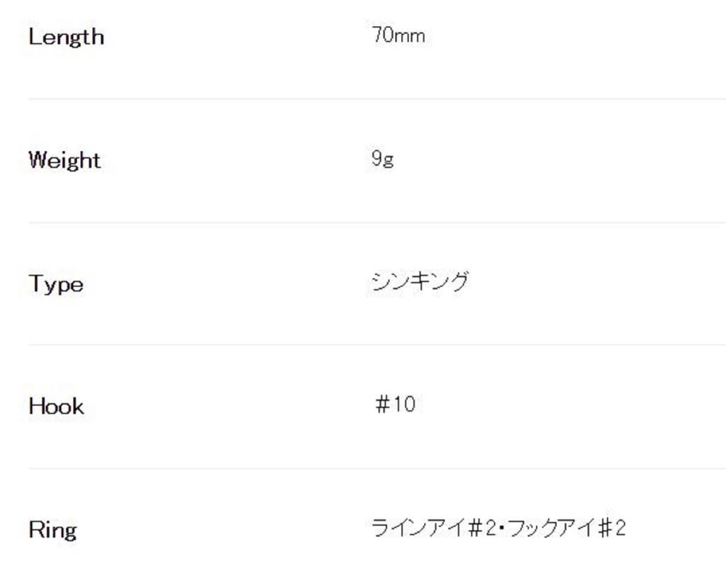This screenshot has width=726, height=588.
Task: Click the "Type" row label
Action: 56,284
